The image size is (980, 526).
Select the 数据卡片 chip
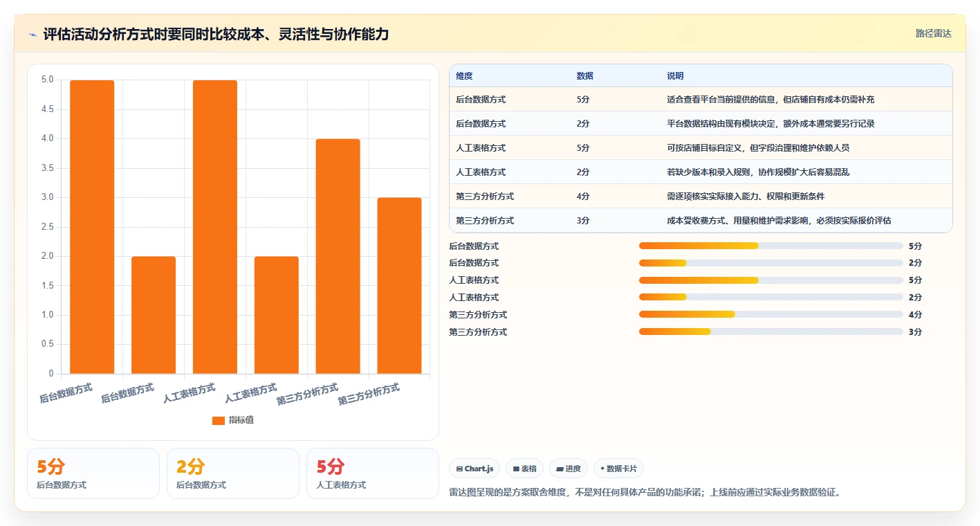618,469
